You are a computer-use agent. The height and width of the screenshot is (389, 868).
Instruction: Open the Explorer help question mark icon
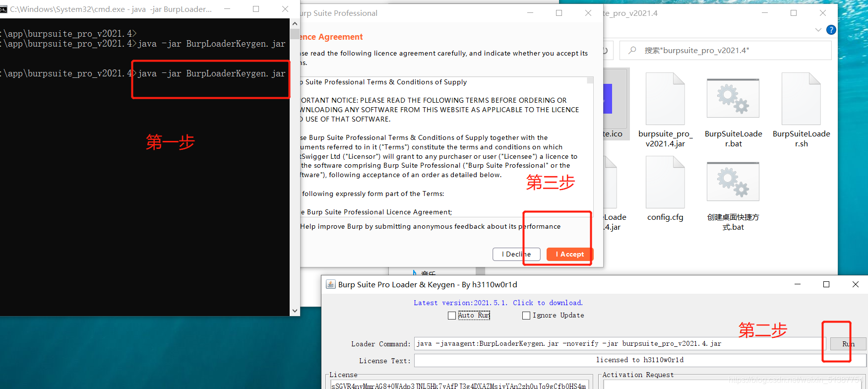click(831, 30)
